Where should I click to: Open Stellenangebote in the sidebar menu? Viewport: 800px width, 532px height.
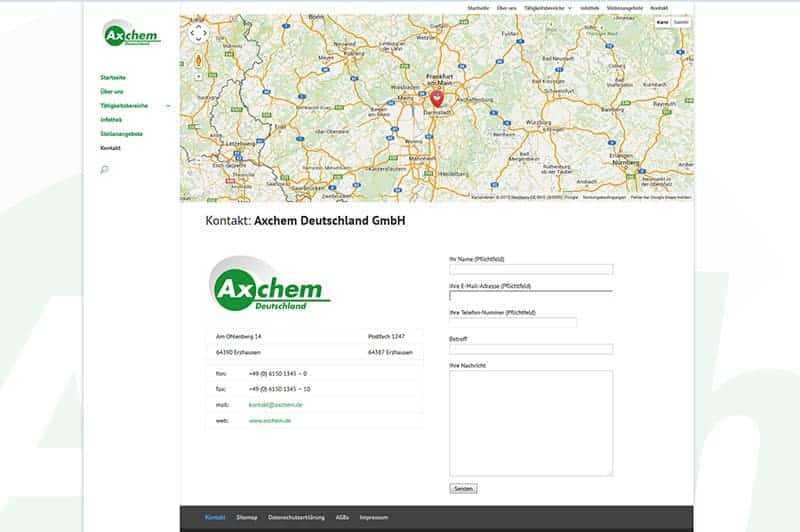(x=121, y=134)
